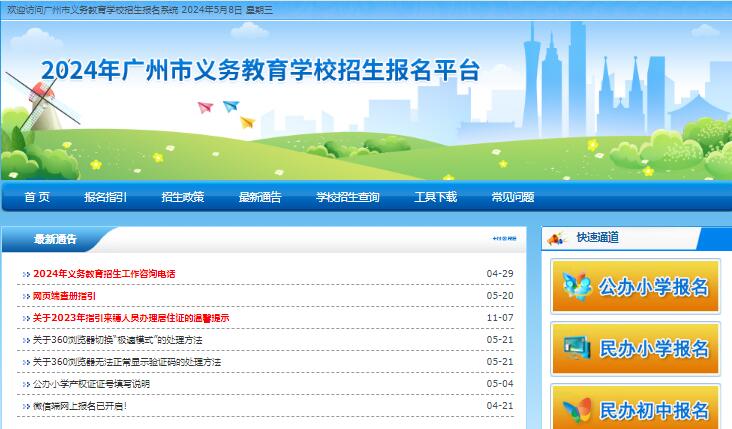Click the people icon on 公办小学报名

577,286
